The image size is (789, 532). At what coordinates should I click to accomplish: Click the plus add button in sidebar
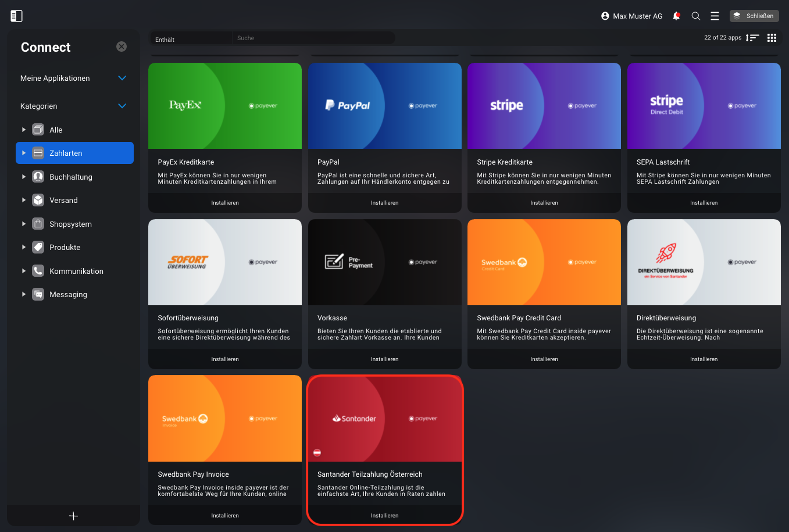point(73,516)
